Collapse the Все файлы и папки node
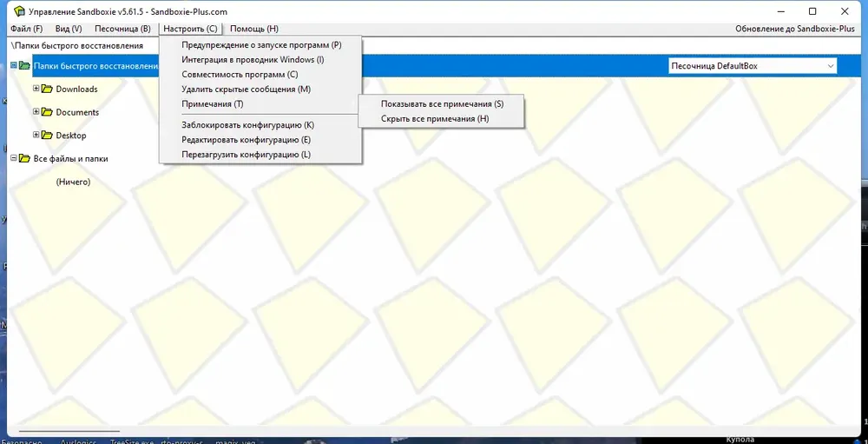This screenshot has width=868, height=444. pyautogui.click(x=14, y=158)
